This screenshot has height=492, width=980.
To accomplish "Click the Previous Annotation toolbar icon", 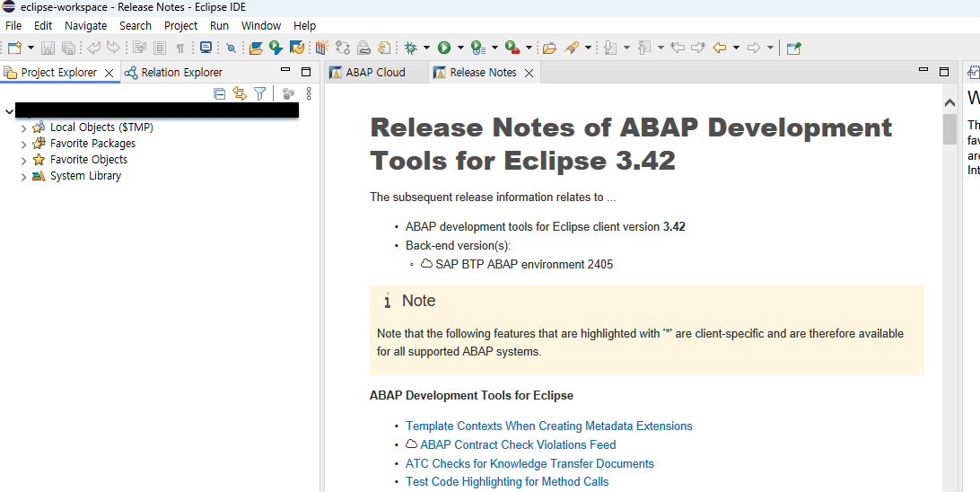I will [x=644, y=48].
